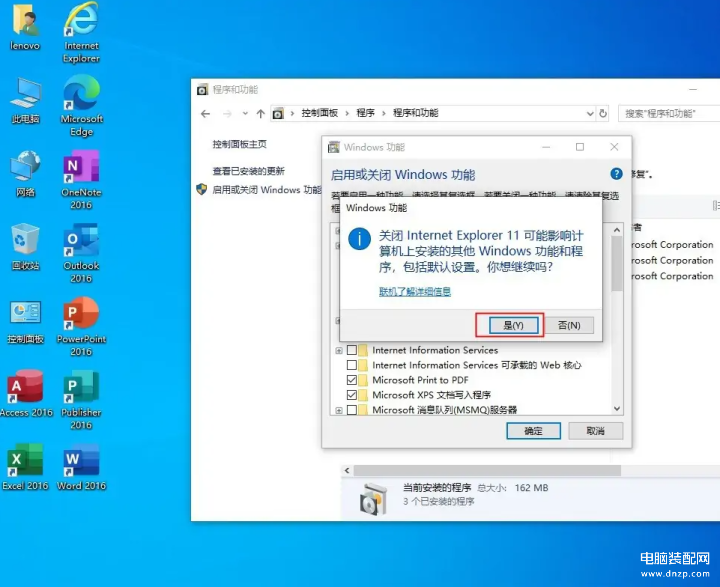720x587 pixels.
Task: Check Microsoft 消息队列(MSMQ)服务器 checkbox
Action: pyautogui.click(x=352, y=409)
